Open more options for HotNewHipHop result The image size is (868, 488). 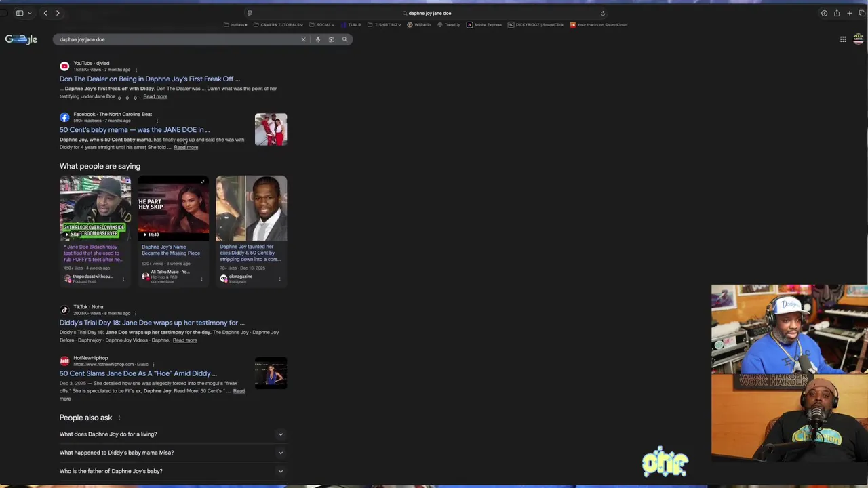click(x=153, y=365)
